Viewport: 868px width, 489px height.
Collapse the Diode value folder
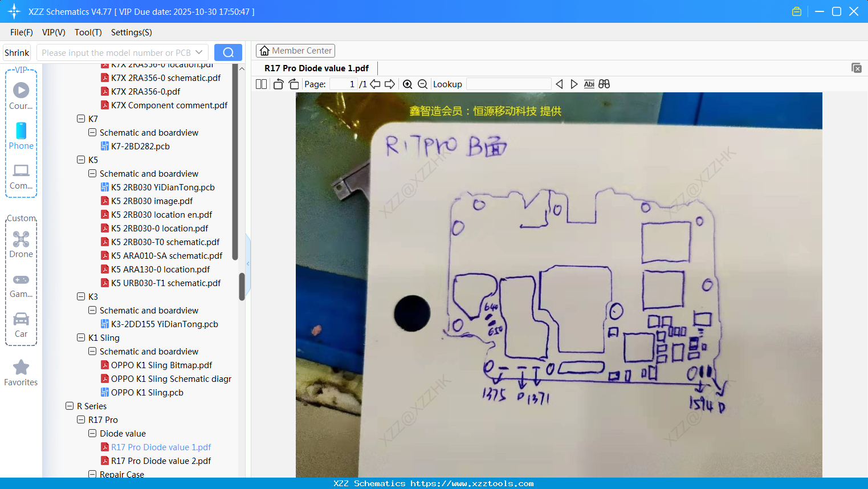(92, 433)
